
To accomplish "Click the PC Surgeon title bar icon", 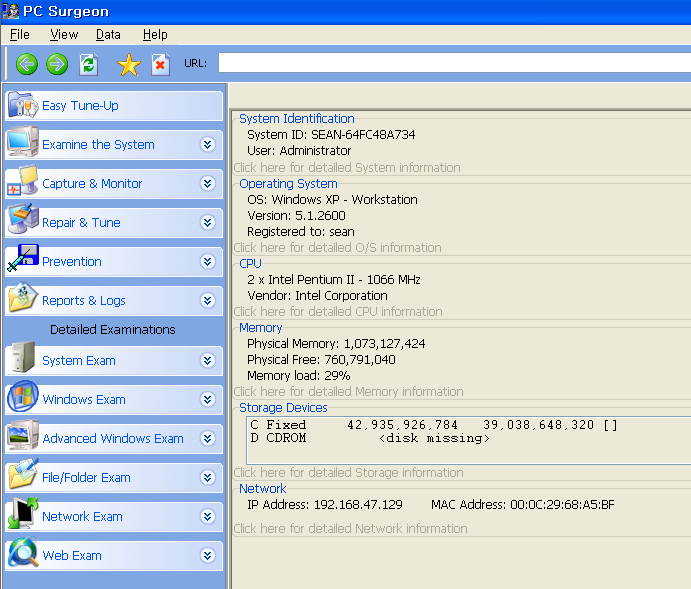I will point(11,11).
